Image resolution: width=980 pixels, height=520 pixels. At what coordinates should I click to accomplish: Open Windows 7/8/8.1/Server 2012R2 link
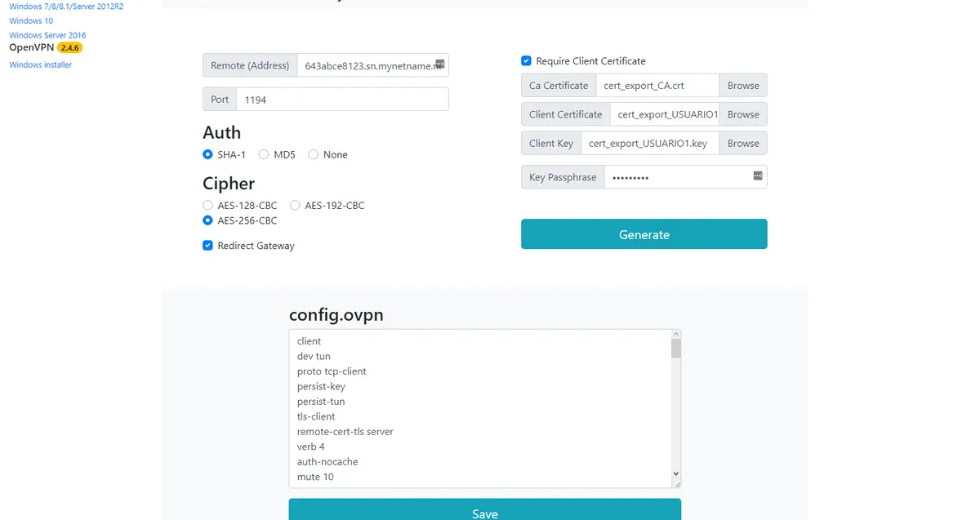click(x=67, y=7)
